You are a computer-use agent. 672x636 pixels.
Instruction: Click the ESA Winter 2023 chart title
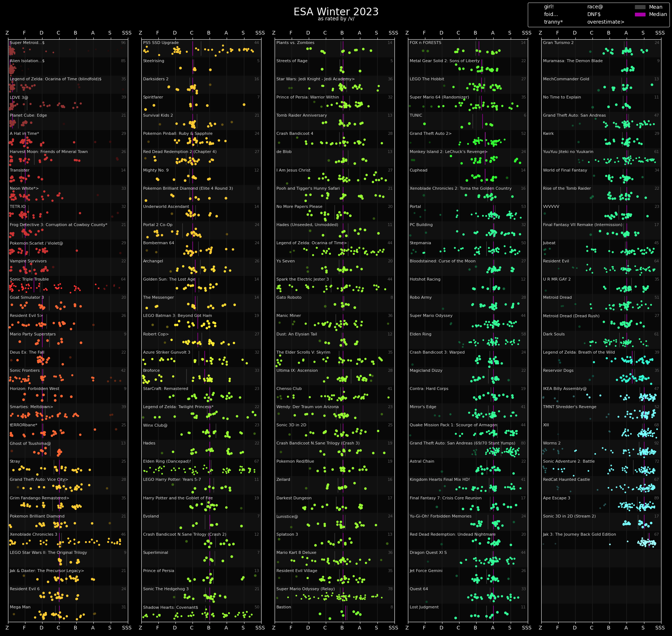point(336,12)
